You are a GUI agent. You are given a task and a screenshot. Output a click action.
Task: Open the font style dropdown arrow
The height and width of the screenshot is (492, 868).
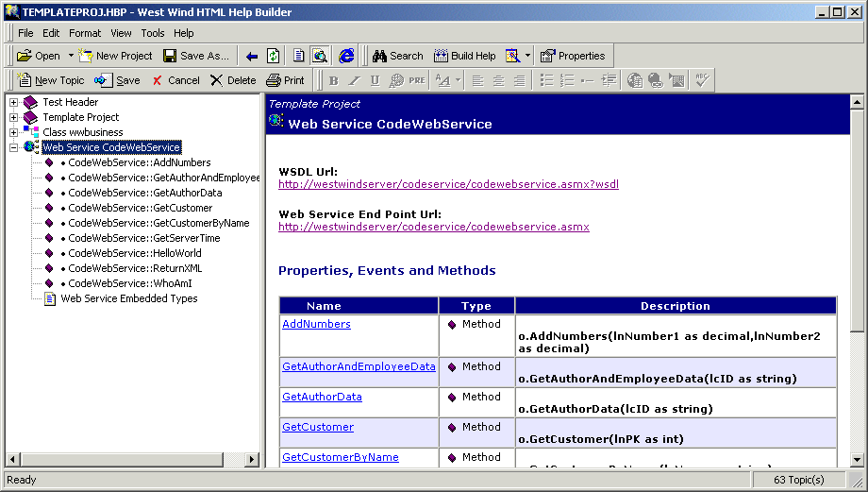click(458, 81)
